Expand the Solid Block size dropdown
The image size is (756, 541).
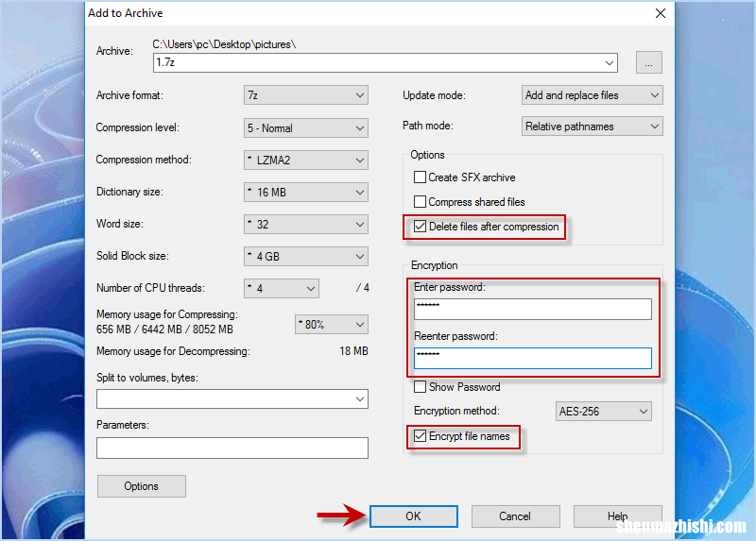305,256
